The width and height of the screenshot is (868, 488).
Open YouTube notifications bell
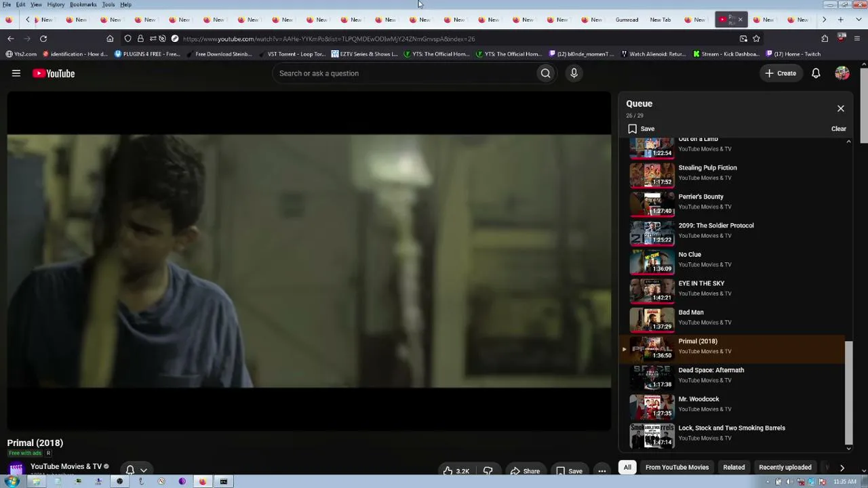click(x=816, y=73)
